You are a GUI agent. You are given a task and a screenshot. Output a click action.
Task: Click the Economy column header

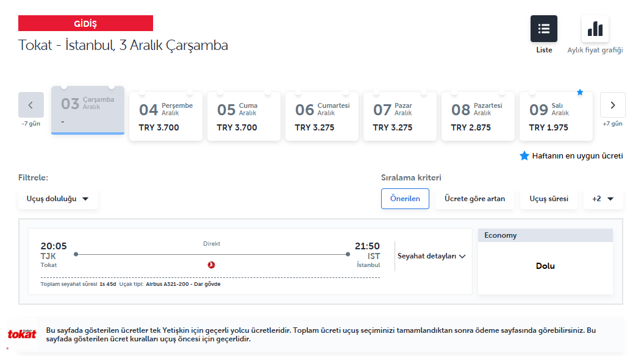545,235
